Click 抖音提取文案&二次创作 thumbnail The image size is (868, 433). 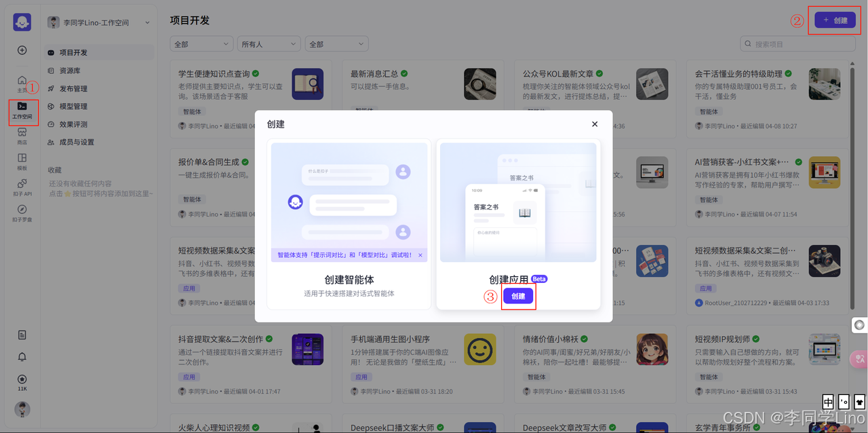(x=308, y=350)
